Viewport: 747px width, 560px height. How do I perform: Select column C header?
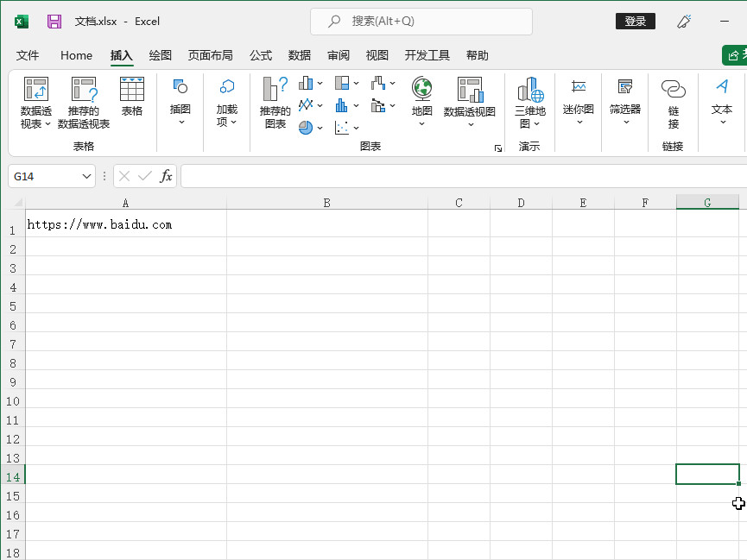click(x=459, y=203)
